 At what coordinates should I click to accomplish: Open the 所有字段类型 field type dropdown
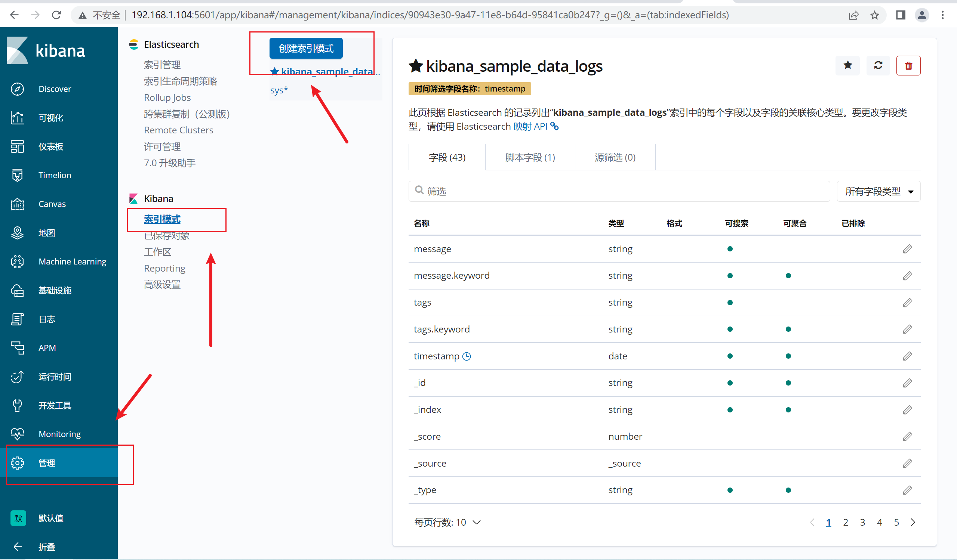(878, 192)
